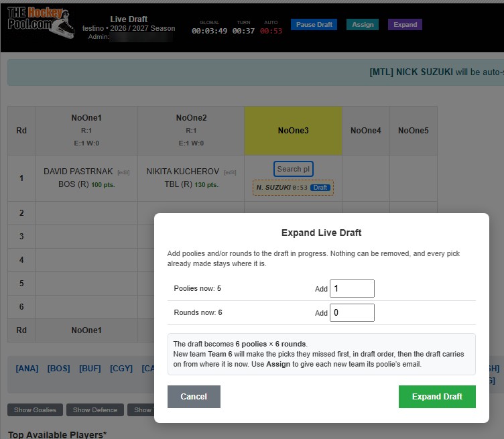Focus the Add rounds number field
The image size is (504, 439).
tap(352, 312)
